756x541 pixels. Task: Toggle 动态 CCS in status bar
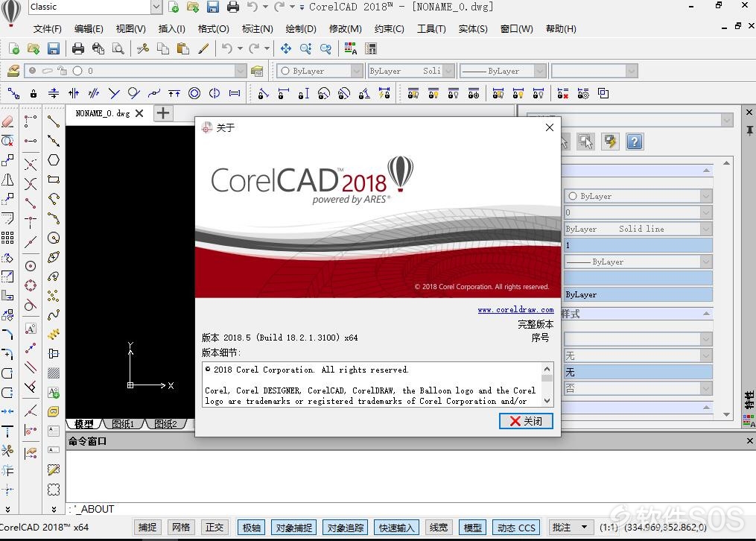516,528
